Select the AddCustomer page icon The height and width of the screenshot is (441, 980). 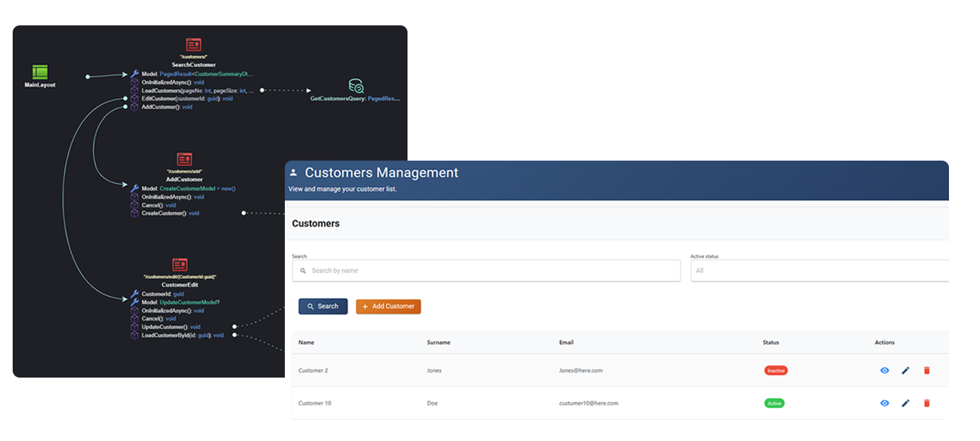[184, 160]
